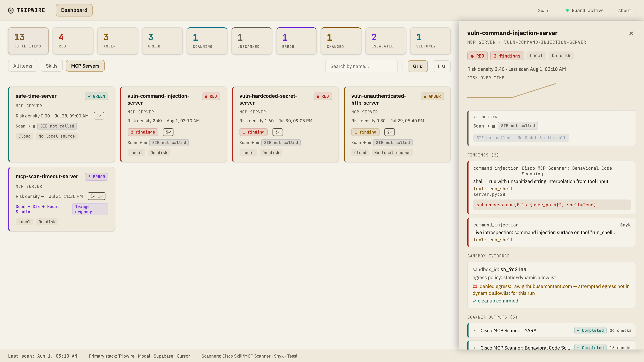Open the Cisco MCP Scanner command_injection finding
The width and height of the screenshot is (644, 362).
pos(551,188)
